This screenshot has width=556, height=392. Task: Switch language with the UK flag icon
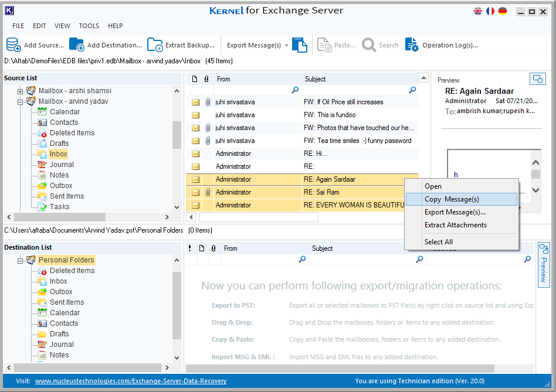pyautogui.click(x=478, y=11)
